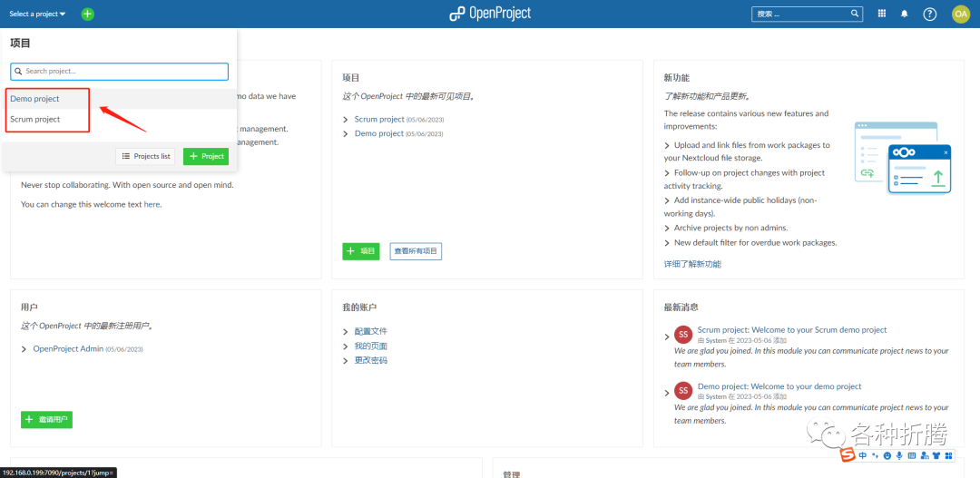The width and height of the screenshot is (980, 478).
Task: Click the 最新消息 widget heading
Action: [681, 307]
